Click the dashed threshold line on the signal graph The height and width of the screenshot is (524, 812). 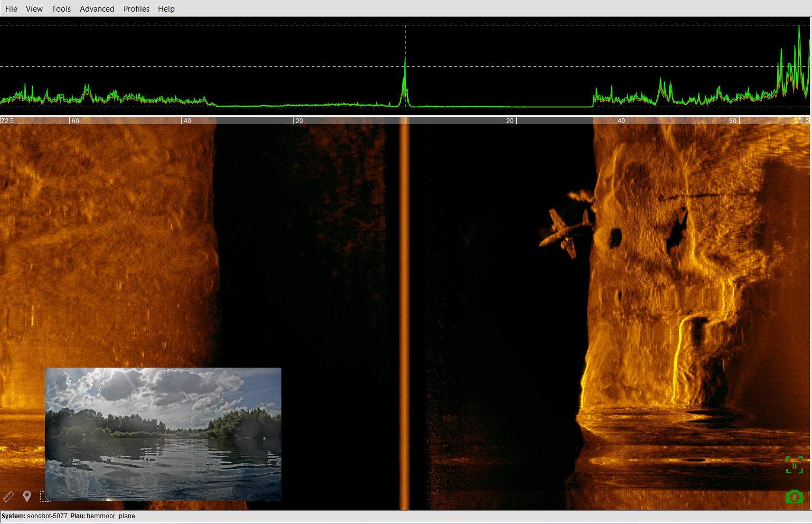pos(211,67)
